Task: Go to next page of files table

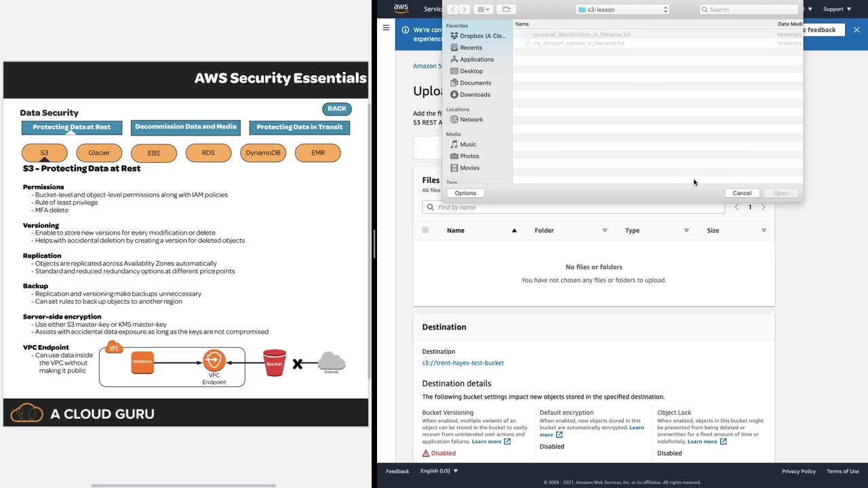Action: (x=763, y=207)
